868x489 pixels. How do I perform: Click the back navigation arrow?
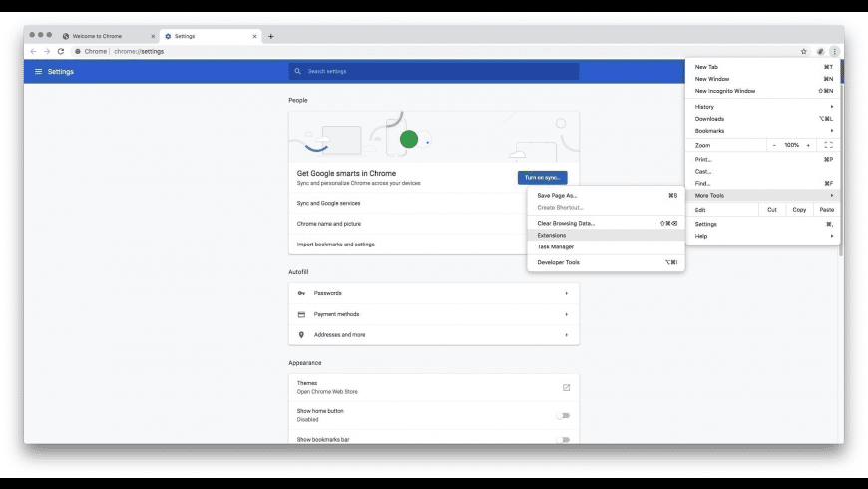(x=33, y=51)
